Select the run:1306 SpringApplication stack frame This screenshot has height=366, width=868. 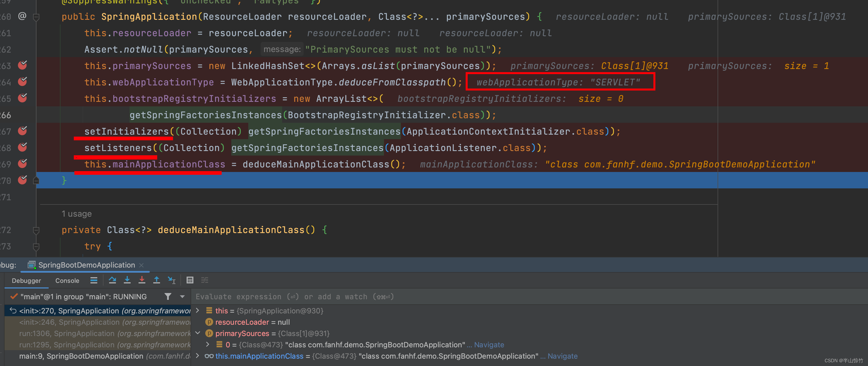[98, 334]
